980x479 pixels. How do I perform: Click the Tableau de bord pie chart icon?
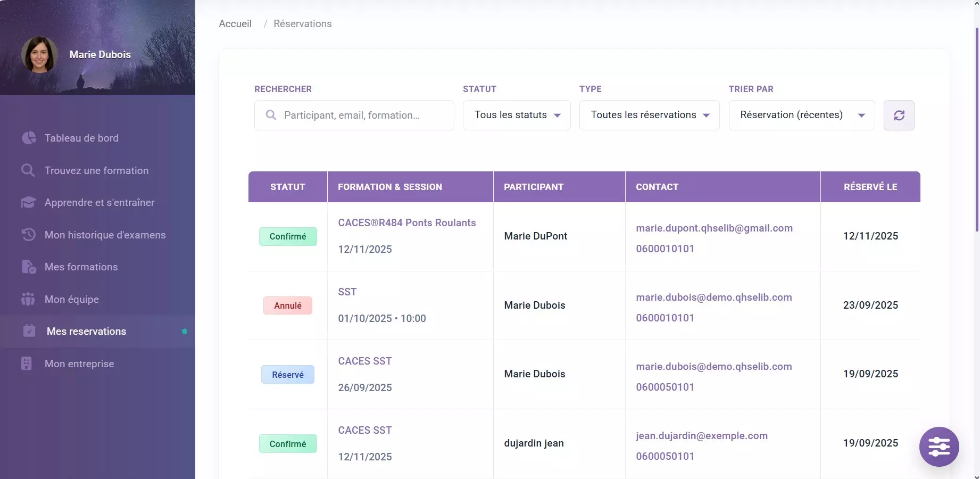pos(29,138)
